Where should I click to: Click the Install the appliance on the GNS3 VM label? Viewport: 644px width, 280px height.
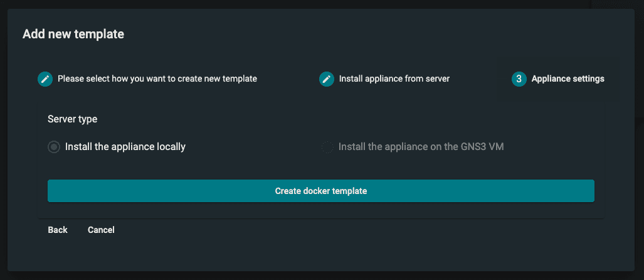coord(421,147)
